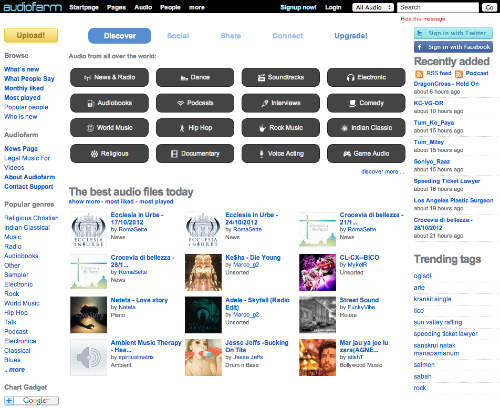Open the Upgrade! tab
The width and height of the screenshot is (500, 408).
click(351, 36)
